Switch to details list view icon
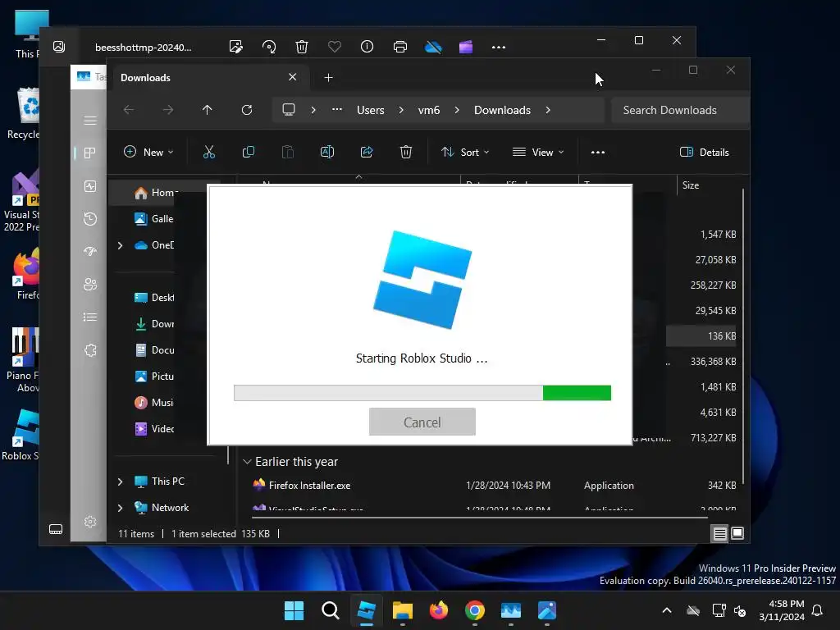The height and width of the screenshot is (630, 840). [720, 533]
